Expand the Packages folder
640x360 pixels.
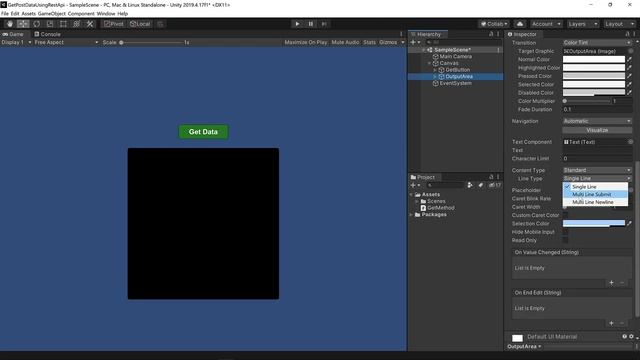(x=412, y=215)
